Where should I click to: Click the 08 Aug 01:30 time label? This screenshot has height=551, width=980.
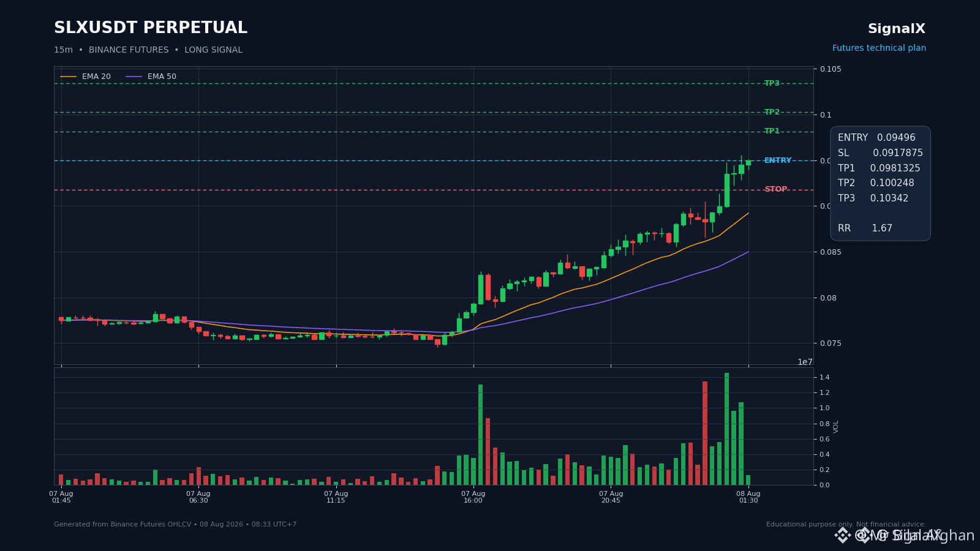[748, 497]
